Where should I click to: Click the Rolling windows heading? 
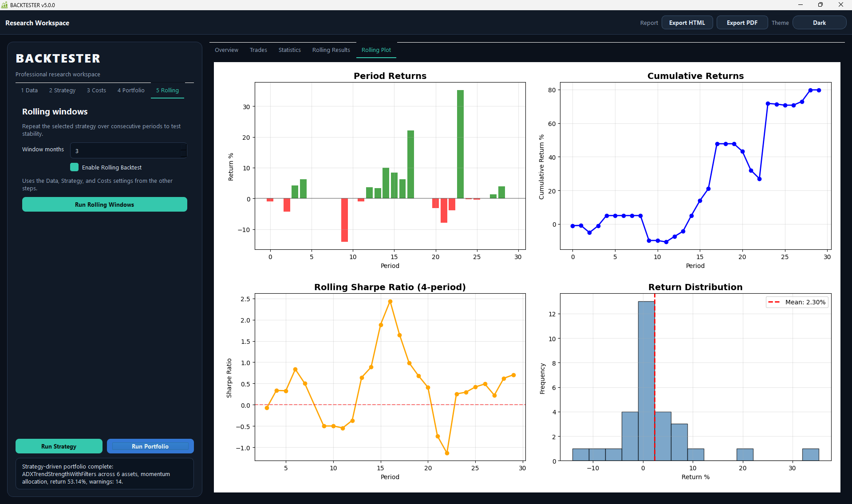pos(55,112)
